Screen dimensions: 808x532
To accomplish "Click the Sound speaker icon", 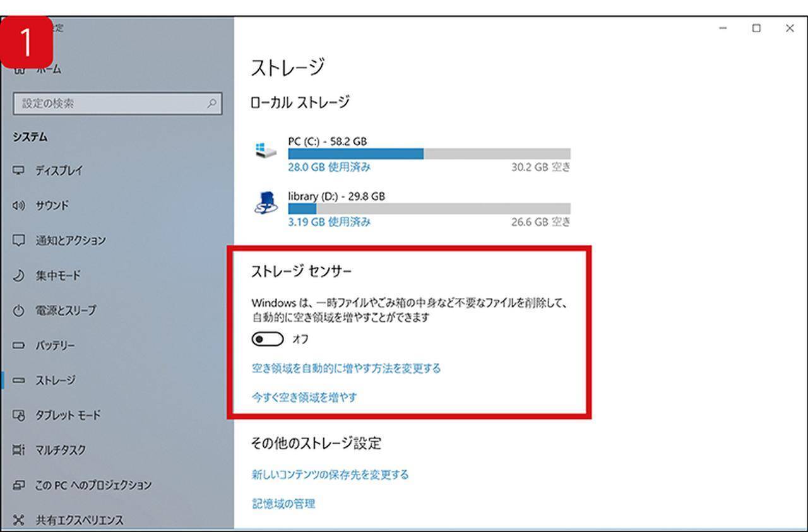I will [x=18, y=205].
